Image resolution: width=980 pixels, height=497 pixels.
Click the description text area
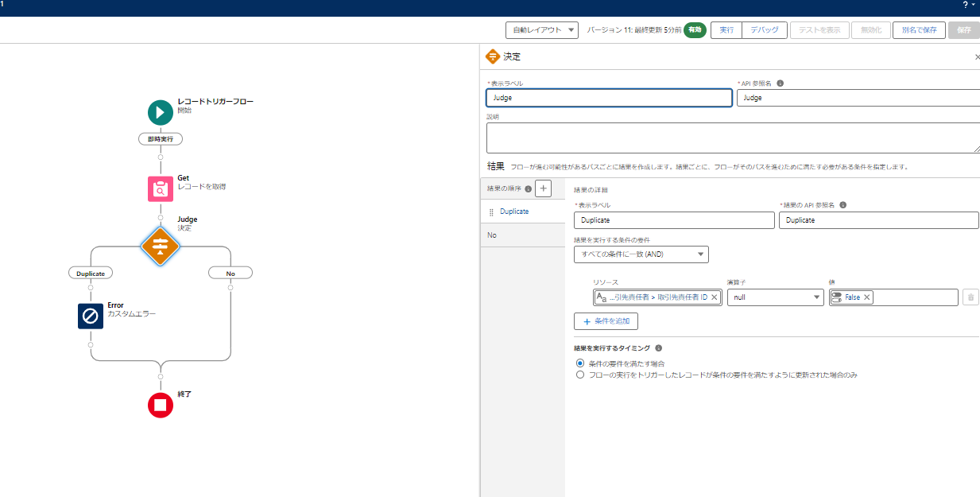pyautogui.click(x=733, y=138)
